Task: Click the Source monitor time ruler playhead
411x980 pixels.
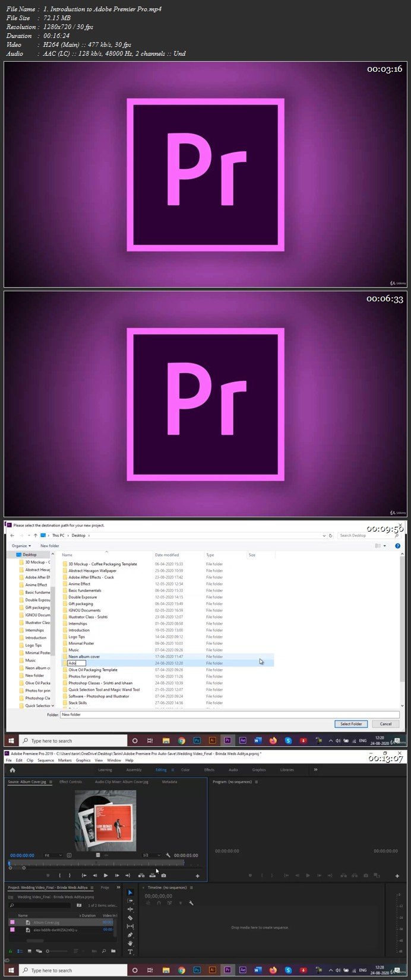Action: (10, 863)
